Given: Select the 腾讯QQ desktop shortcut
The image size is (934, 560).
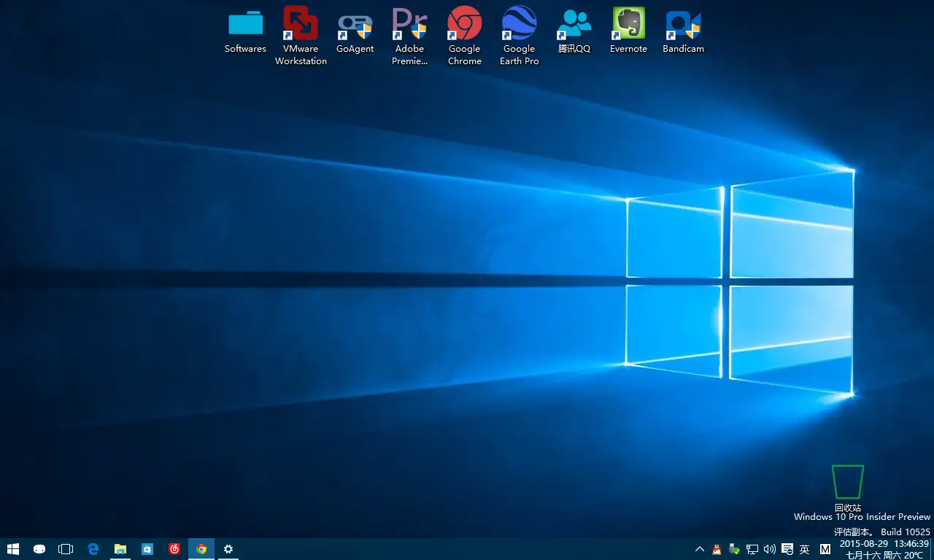Looking at the screenshot, I should [574, 31].
